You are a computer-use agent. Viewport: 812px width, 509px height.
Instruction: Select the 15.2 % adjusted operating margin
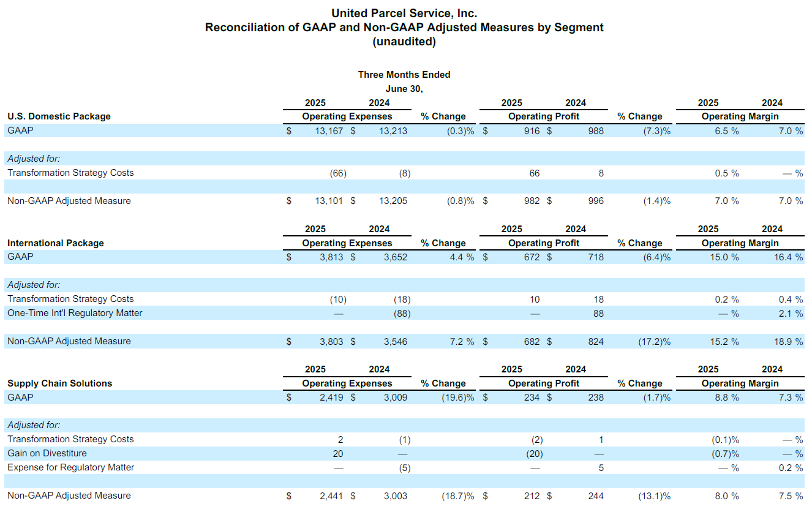724,341
